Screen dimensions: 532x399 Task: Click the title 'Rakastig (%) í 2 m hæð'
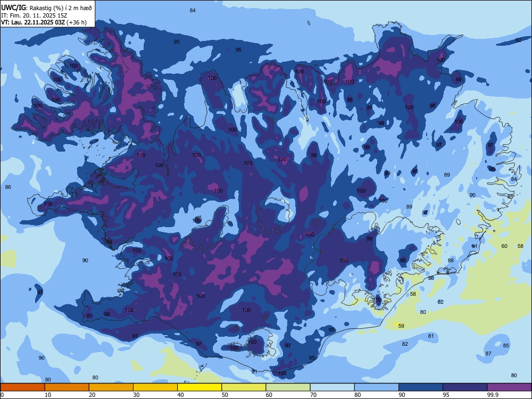[61, 8]
